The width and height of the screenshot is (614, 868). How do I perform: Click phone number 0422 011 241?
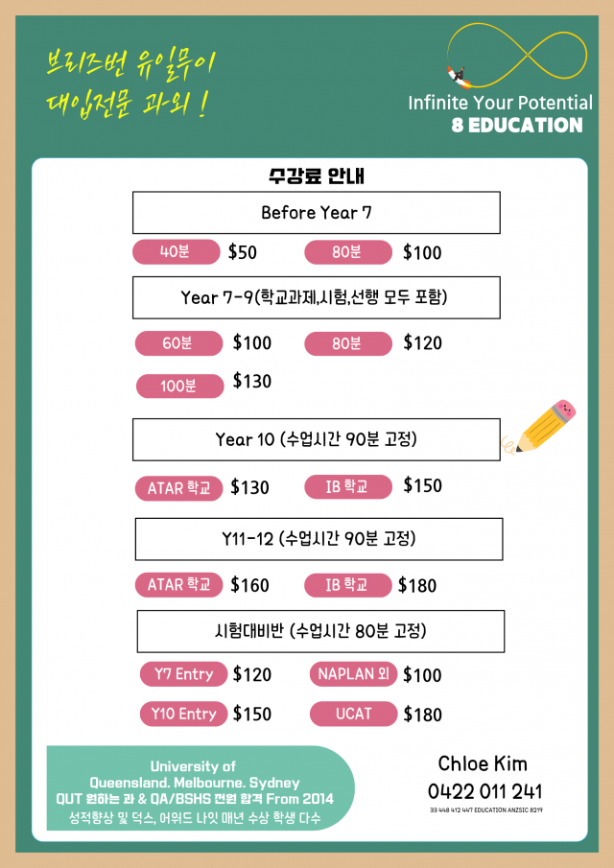tap(485, 791)
